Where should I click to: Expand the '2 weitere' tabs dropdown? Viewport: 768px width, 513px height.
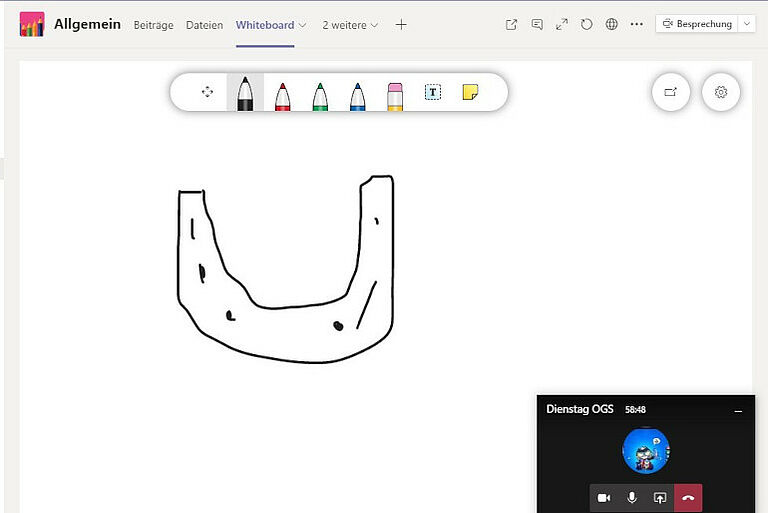point(350,25)
